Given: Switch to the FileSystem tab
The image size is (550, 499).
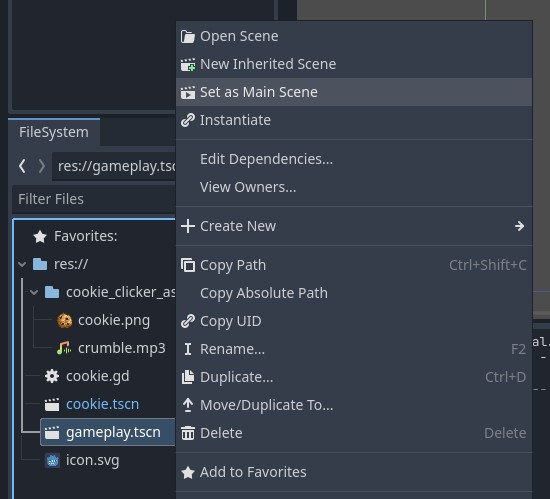Looking at the screenshot, I should 54,132.
